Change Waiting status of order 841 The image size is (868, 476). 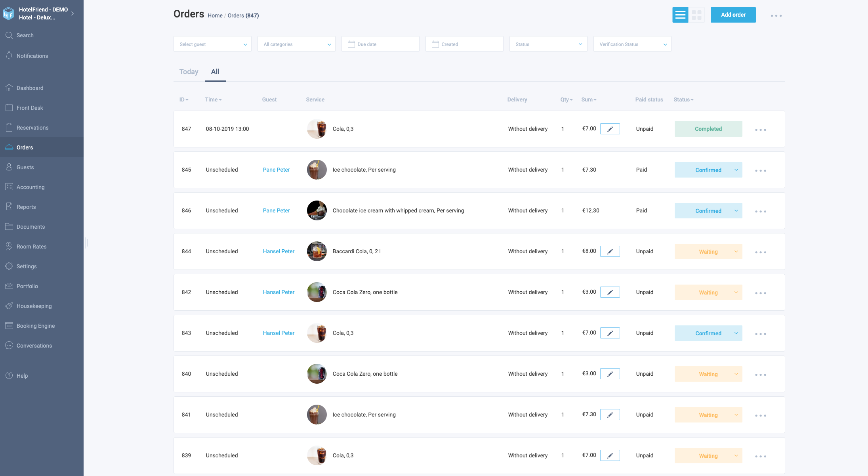(708, 415)
